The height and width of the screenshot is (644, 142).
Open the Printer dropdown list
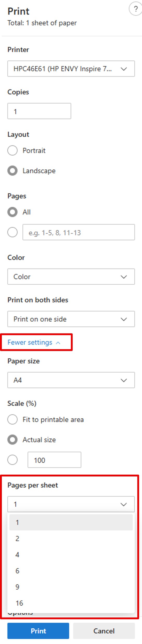pos(71,69)
